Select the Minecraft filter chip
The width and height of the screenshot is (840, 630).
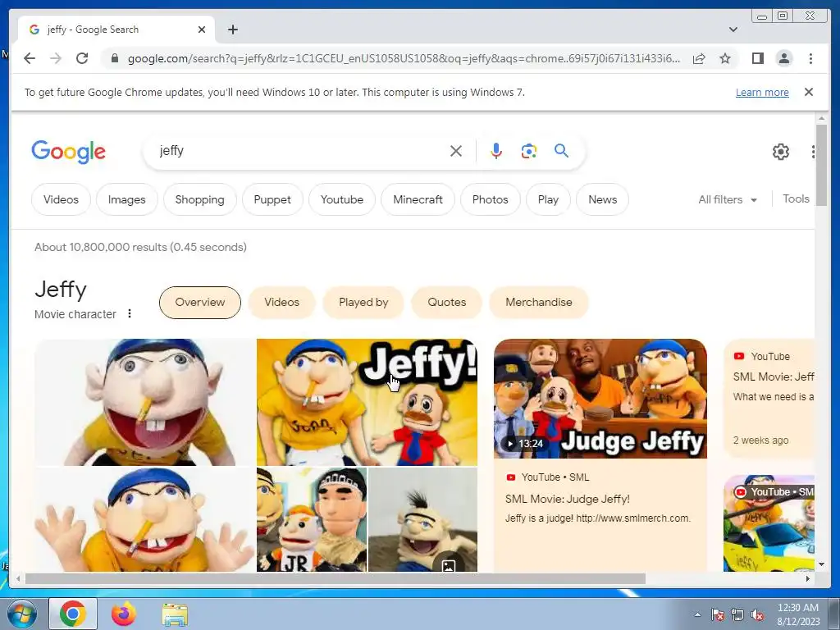tap(418, 199)
